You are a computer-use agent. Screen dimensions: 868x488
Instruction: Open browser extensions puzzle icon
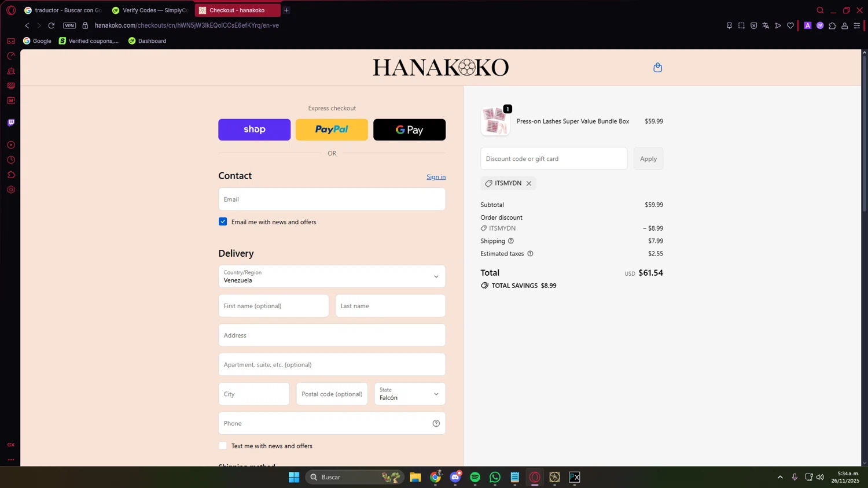832,25
